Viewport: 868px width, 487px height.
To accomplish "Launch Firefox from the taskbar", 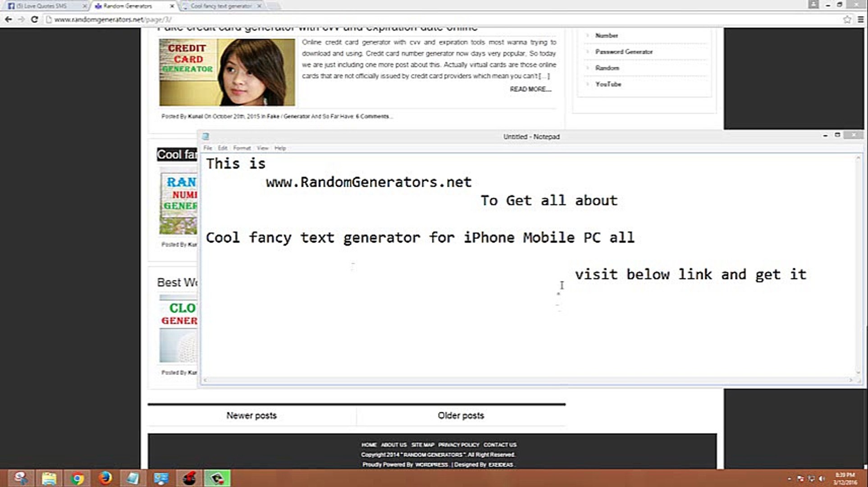I will 105,478.
